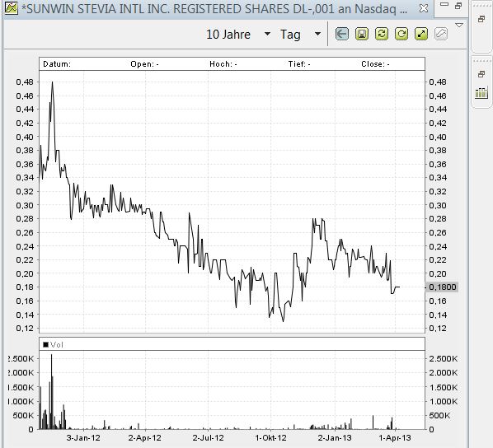Viewport: 493px width, 448px height.
Task: Click the left axis 0,48 price label
Action: coord(25,82)
